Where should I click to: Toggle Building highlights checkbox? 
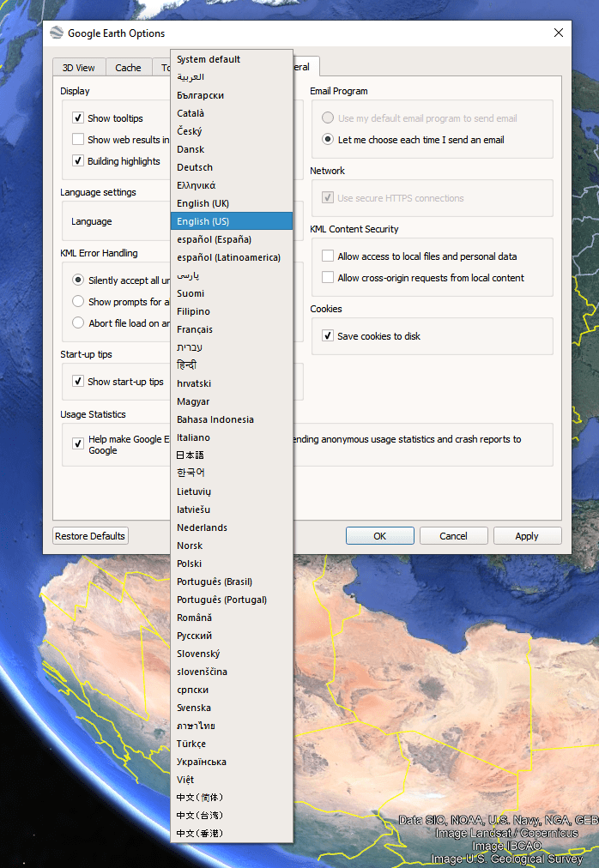pos(78,160)
